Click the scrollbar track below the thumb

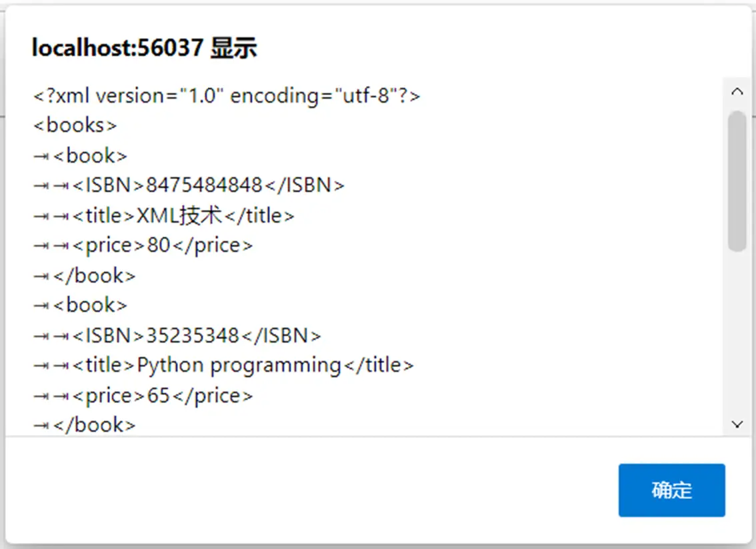click(x=737, y=332)
